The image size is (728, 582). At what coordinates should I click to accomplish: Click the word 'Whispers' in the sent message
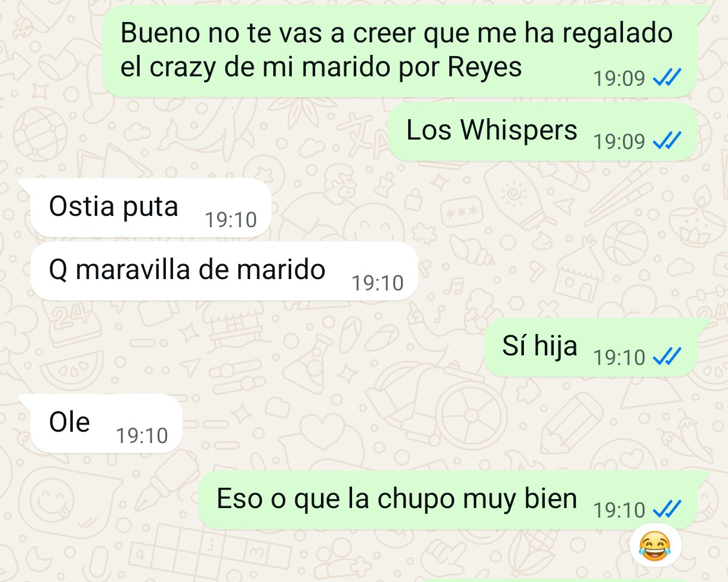coord(519,131)
